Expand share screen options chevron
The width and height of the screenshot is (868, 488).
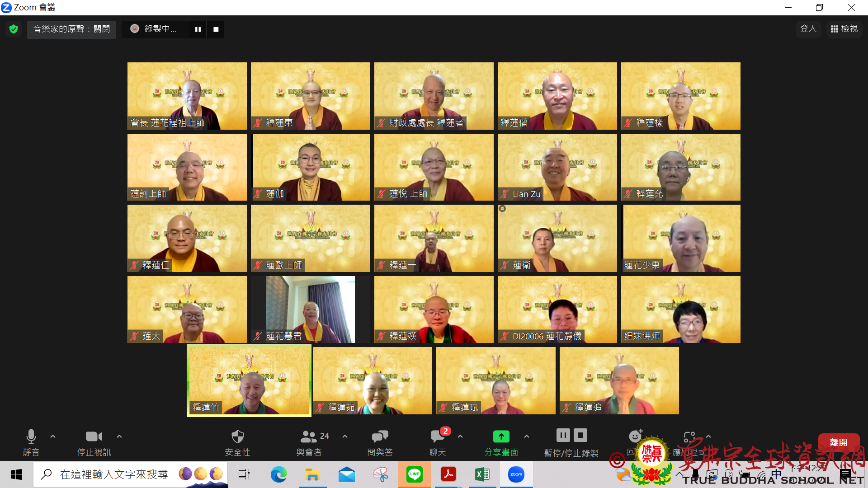[x=527, y=436]
